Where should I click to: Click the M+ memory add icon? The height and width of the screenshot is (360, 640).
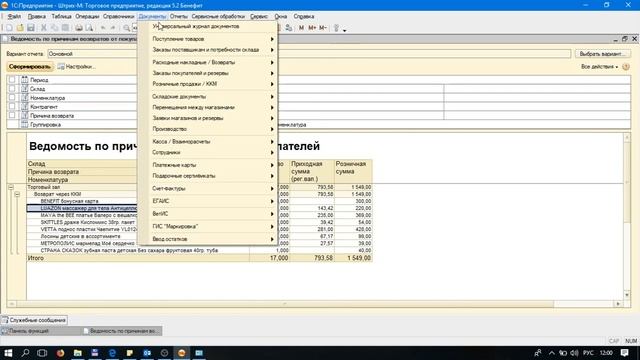(312, 28)
